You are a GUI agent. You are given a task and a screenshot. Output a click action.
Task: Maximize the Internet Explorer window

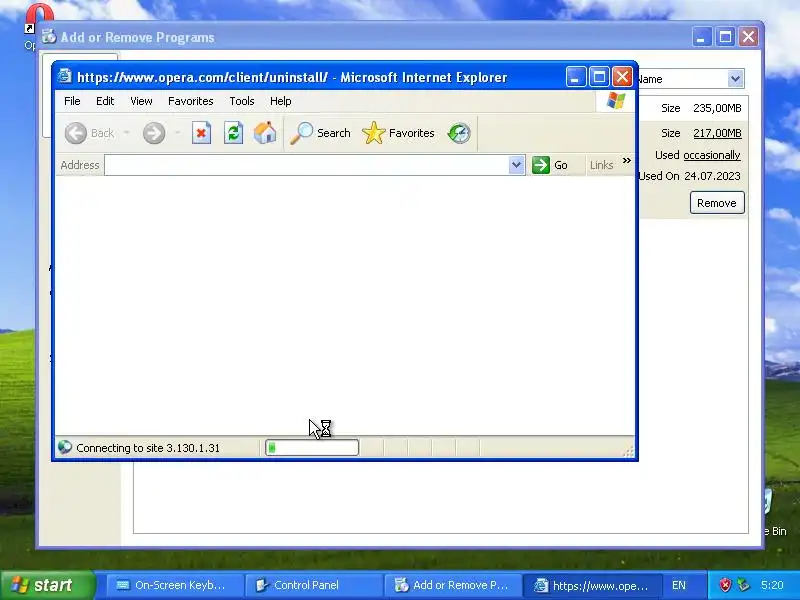(x=599, y=77)
